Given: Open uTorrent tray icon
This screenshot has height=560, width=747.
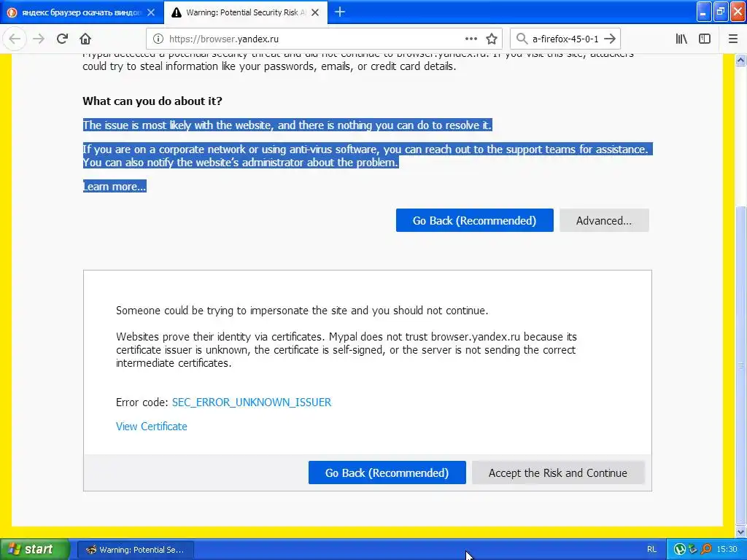Looking at the screenshot, I should point(680,550).
